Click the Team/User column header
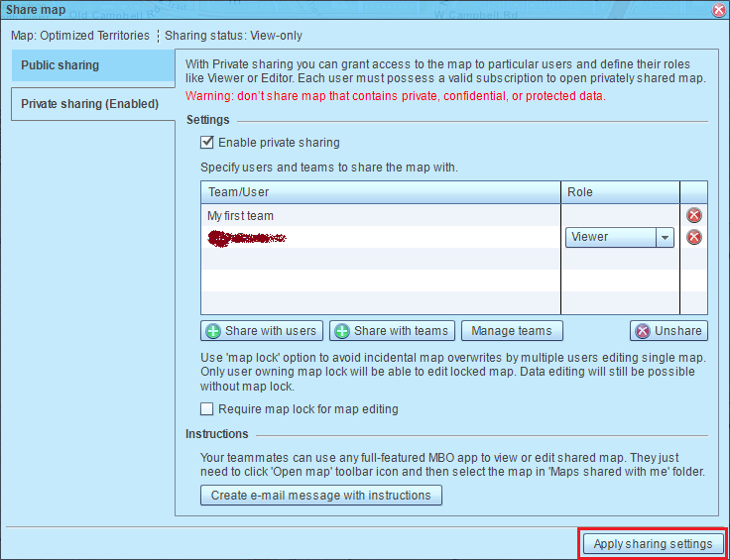The image size is (730, 560). coord(381,191)
